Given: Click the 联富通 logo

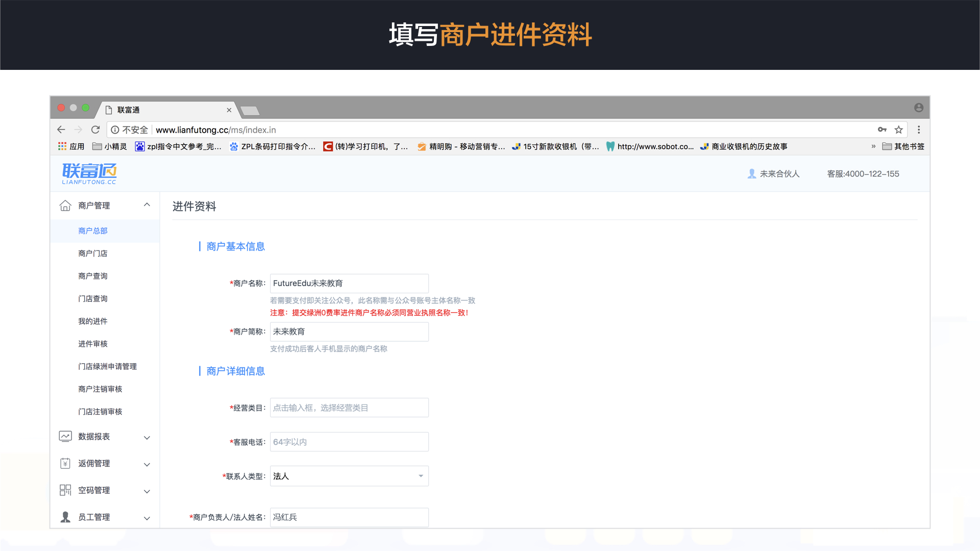Looking at the screenshot, I should click(x=89, y=173).
